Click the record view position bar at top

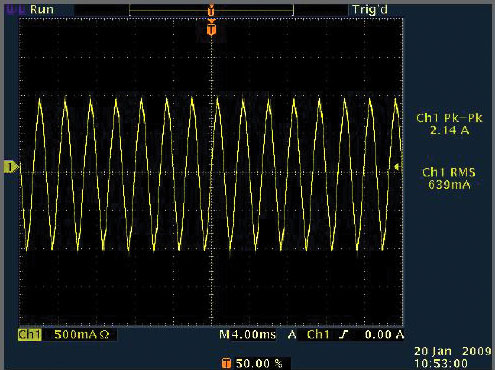pyautogui.click(x=211, y=10)
